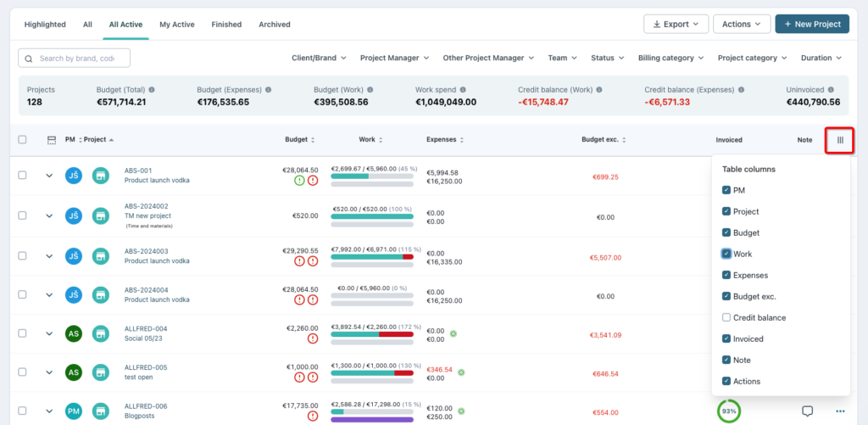The image size is (868, 425).
Task: Open the Other Project Manager filter dropdown
Action: click(x=488, y=58)
